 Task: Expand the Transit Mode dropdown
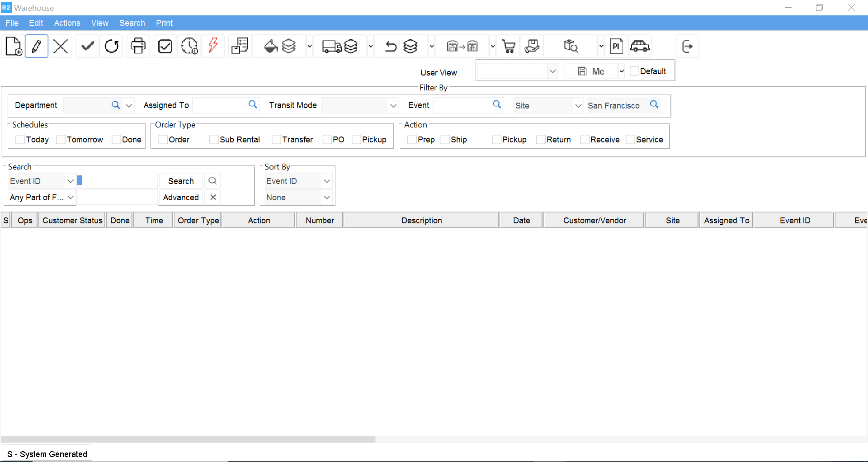pos(393,106)
